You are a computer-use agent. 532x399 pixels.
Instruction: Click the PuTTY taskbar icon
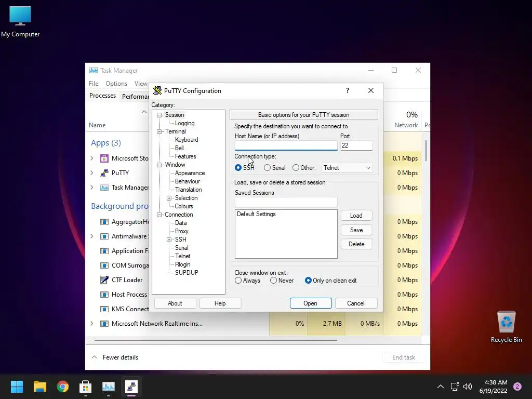(x=131, y=387)
